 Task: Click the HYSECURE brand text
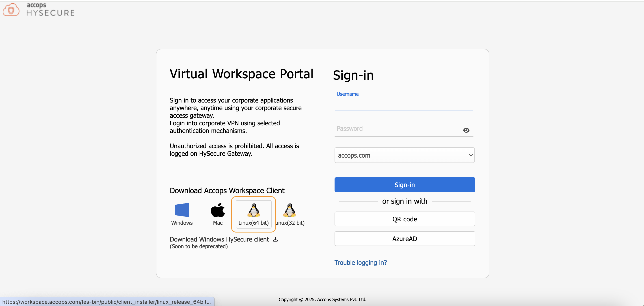click(x=51, y=13)
